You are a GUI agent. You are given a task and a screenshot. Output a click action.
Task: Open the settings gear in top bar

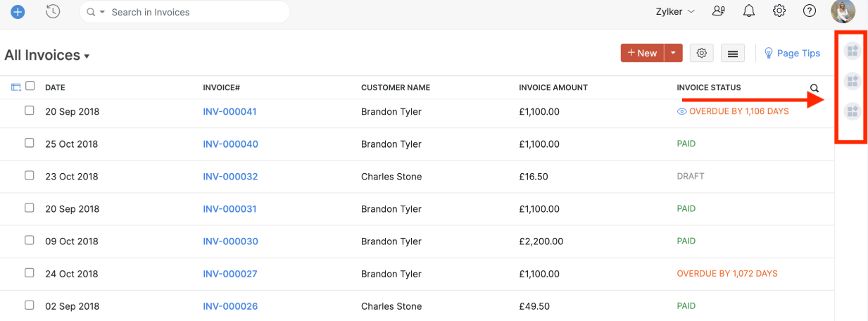pos(779,11)
